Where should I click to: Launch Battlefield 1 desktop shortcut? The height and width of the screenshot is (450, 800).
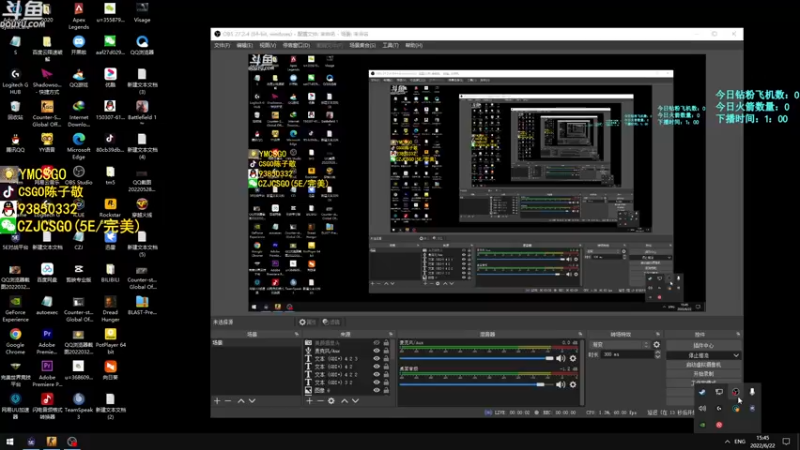click(x=142, y=111)
